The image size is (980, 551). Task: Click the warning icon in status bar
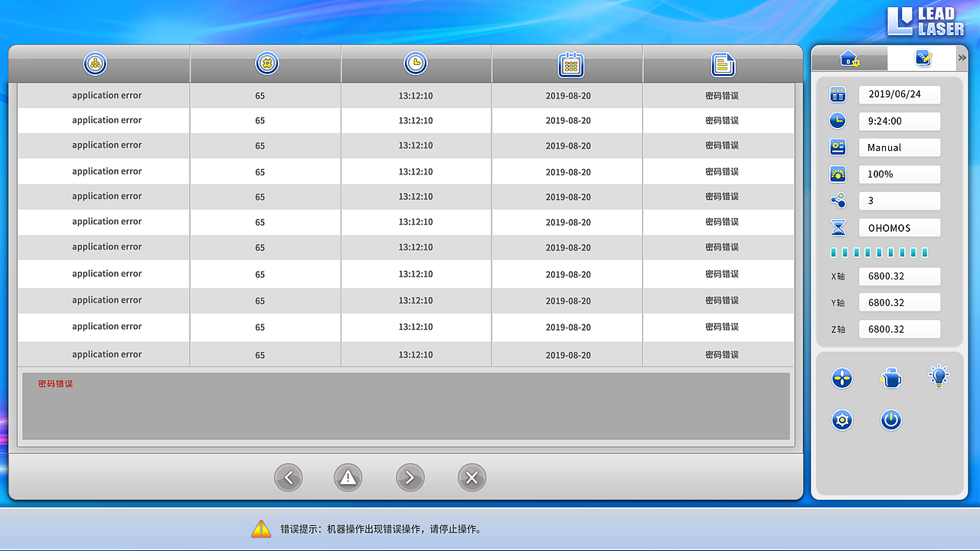pos(261,528)
